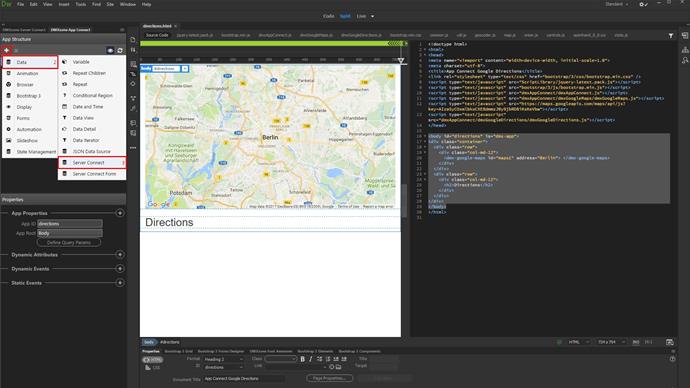
Task: Toggle the eye icon in App Structure toolbar
Action: (x=110, y=51)
